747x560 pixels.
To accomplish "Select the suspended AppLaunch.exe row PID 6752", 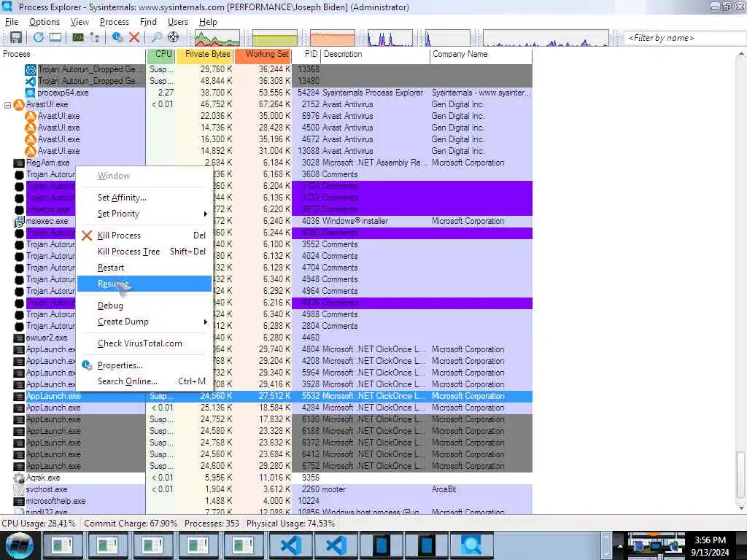I will coord(266,466).
